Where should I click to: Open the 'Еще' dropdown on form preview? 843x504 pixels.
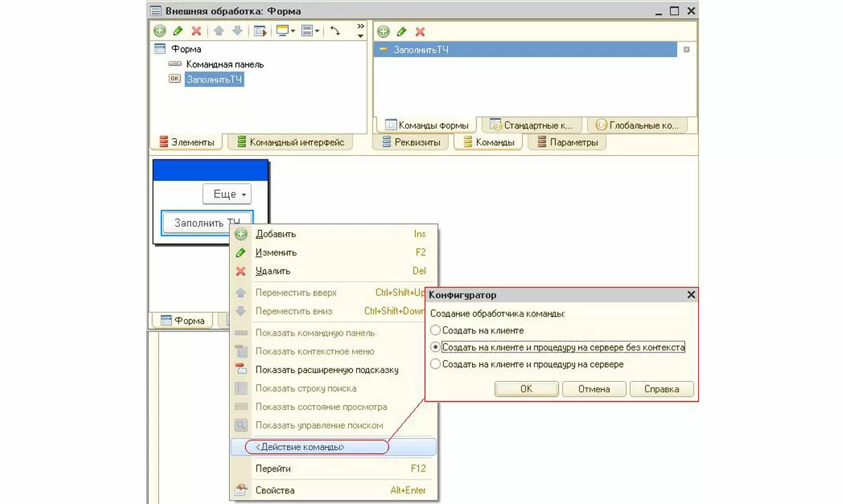coord(227,194)
